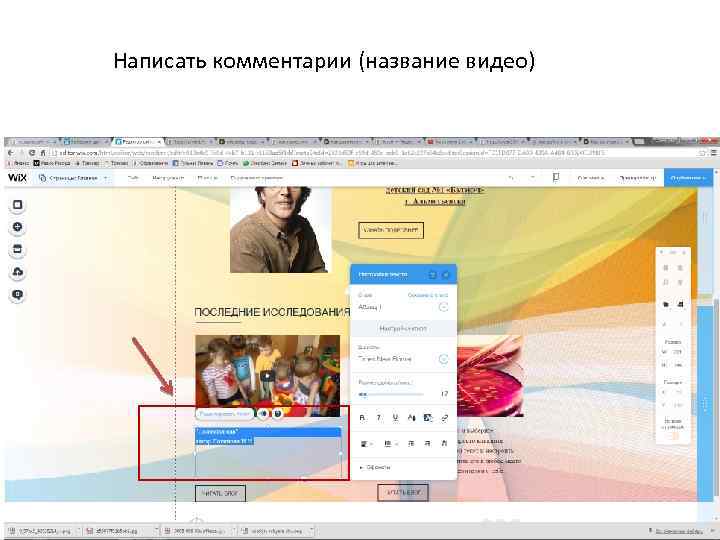Toggle italic formatting in text panel
This screenshot has height=540, width=720.
click(x=379, y=418)
